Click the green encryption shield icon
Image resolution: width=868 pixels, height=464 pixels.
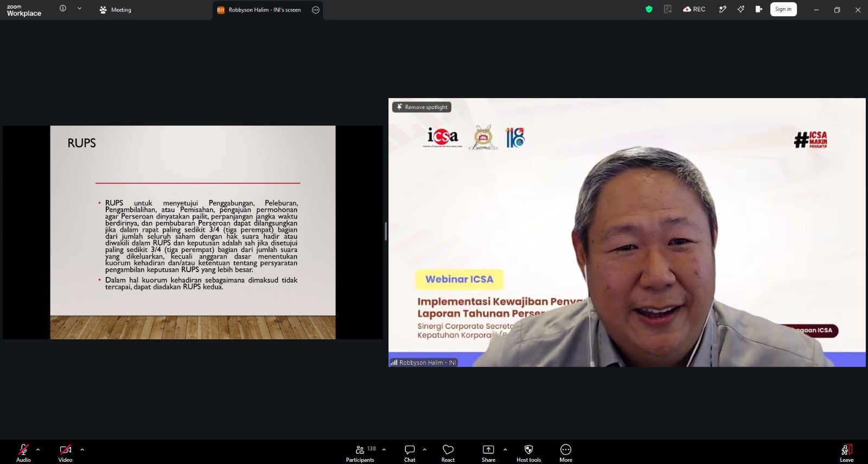click(649, 9)
